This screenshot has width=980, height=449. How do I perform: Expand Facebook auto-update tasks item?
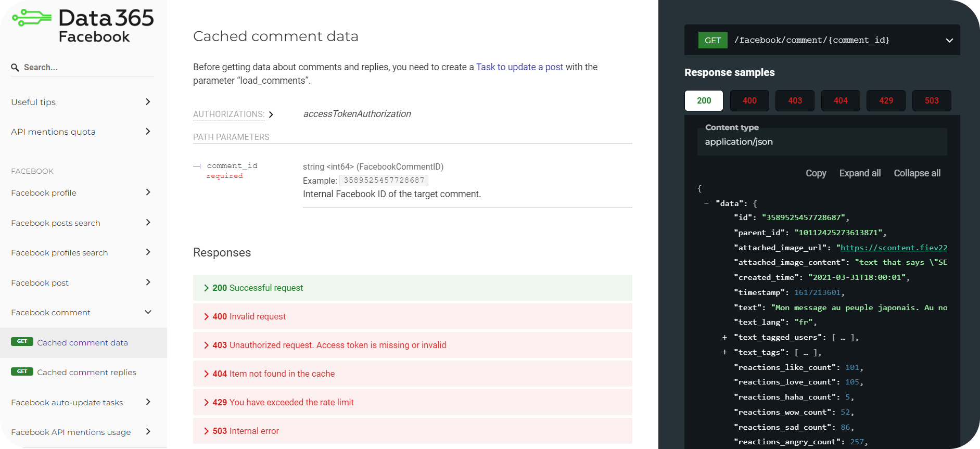tap(83, 402)
